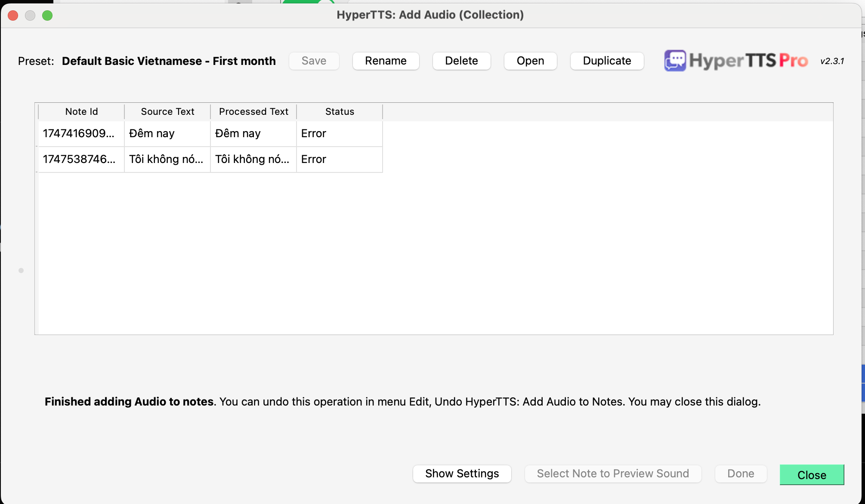This screenshot has width=865, height=504.
Task: Select the Note Id column header
Action: (81, 112)
